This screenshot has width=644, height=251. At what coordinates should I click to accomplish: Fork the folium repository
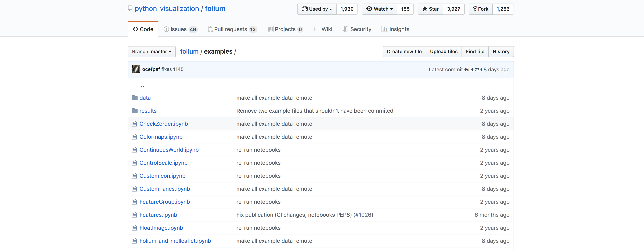(480, 9)
